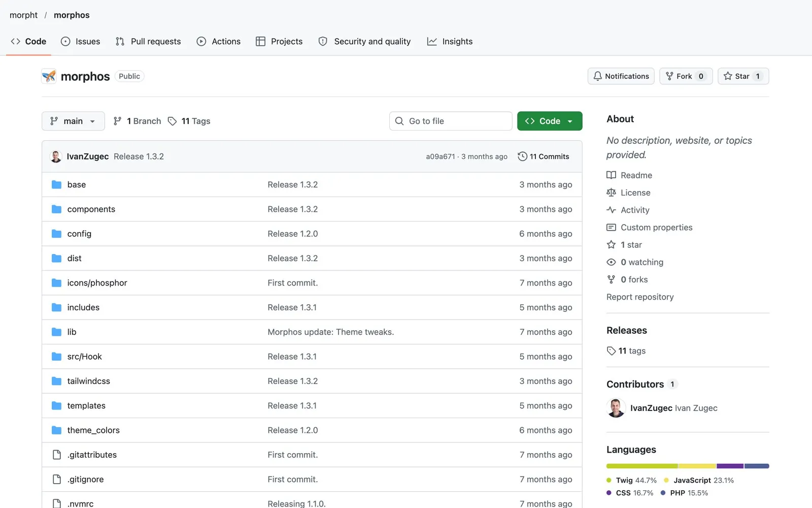The height and width of the screenshot is (508, 812).
Task: Click the Report repository link
Action: tap(640, 297)
